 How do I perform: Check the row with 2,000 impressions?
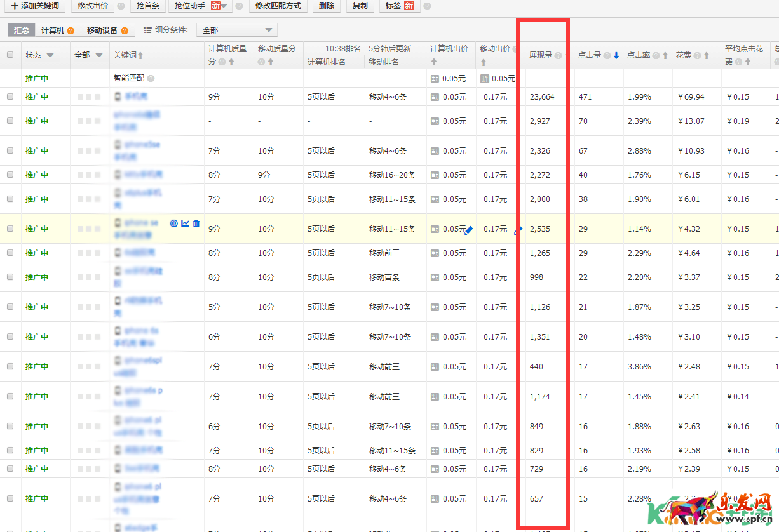tap(10, 199)
